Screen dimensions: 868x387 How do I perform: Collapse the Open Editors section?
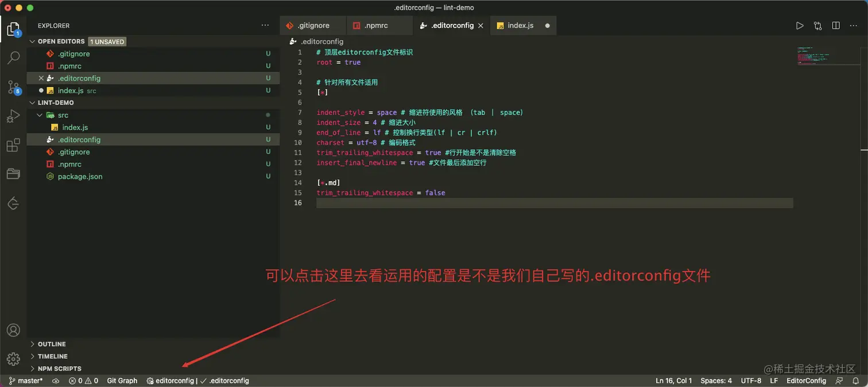(32, 41)
